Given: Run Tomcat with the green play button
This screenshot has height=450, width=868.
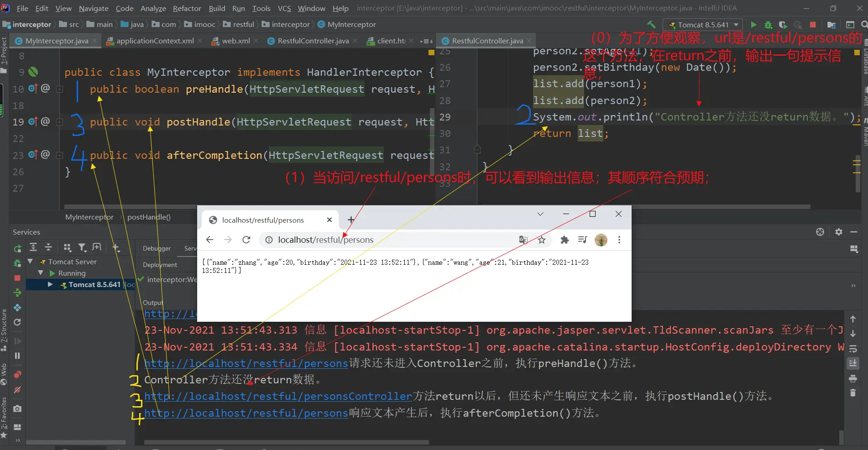Looking at the screenshot, I should click(x=753, y=25).
